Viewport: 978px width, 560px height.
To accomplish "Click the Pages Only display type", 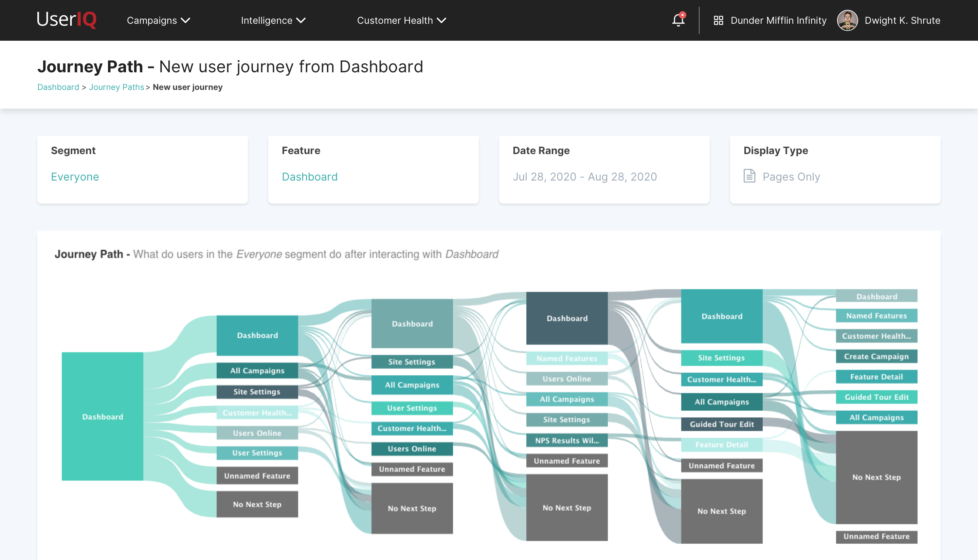I will 791,176.
